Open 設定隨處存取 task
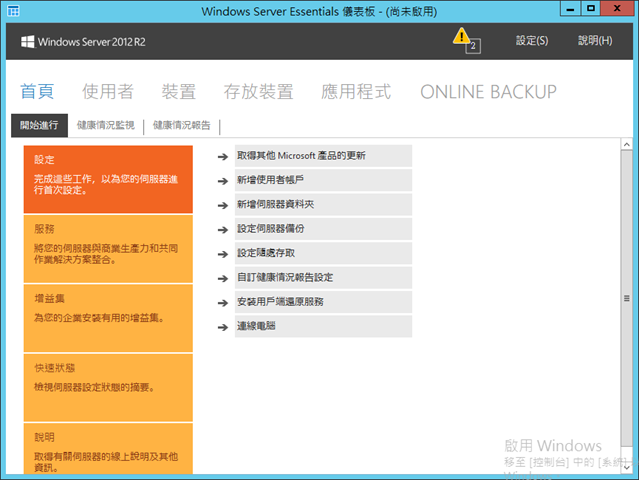This screenshot has height=480, width=639. pyautogui.click(x=323, y=253)
